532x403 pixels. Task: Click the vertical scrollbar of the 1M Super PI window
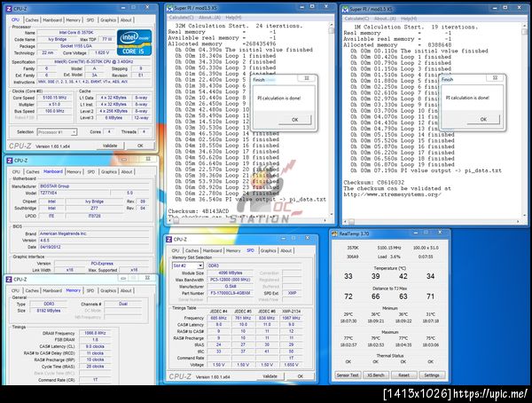coord(524,121)
